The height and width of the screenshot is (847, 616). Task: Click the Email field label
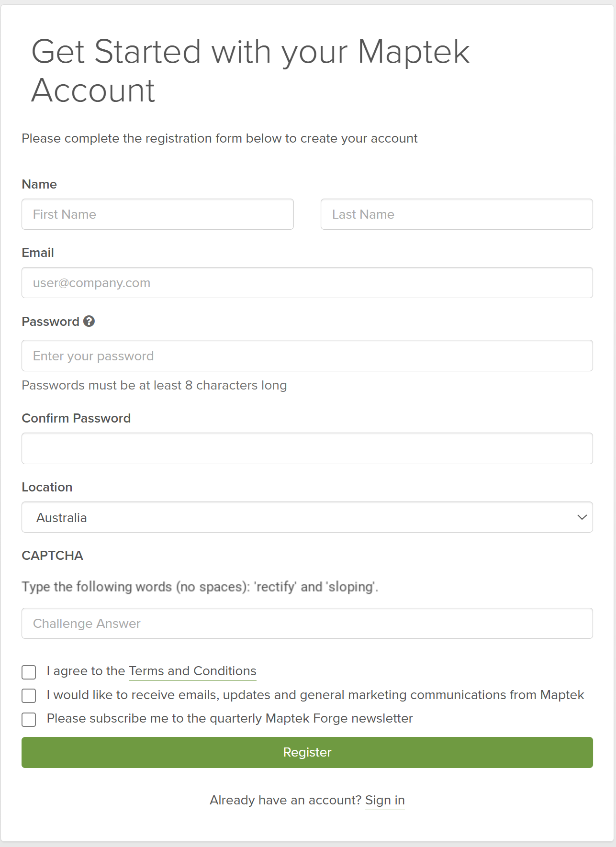pos(38,253)
